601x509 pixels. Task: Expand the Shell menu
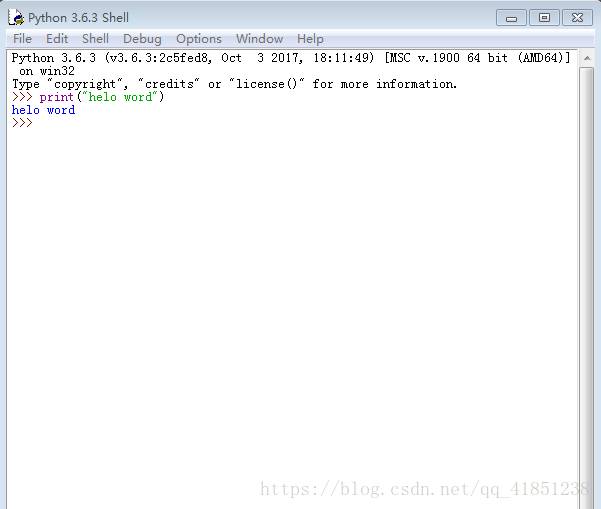click(95, 39)
